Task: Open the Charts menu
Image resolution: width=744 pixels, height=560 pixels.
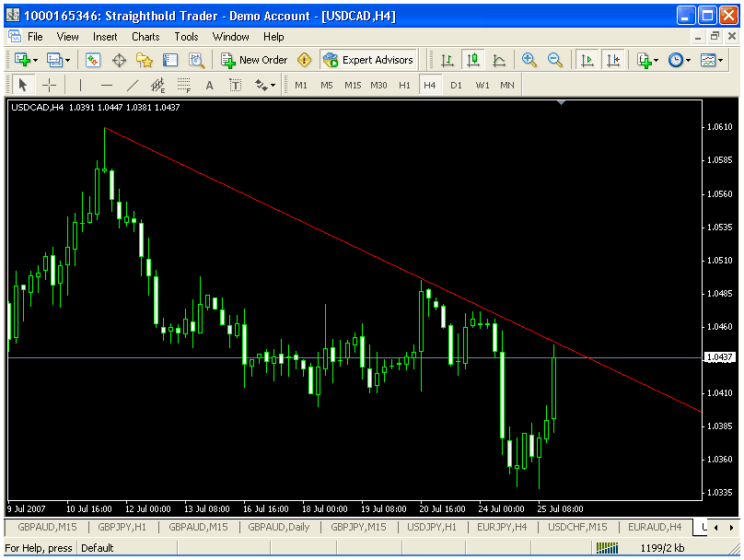Action: (x=145, y=37)
